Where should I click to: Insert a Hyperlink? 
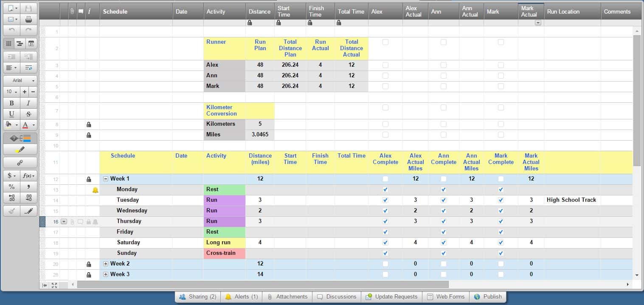click(20, 162)
